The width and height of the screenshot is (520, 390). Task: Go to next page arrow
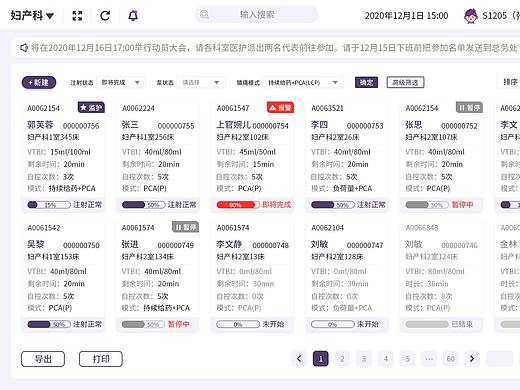pyautogui.click(x=472, y=359)
